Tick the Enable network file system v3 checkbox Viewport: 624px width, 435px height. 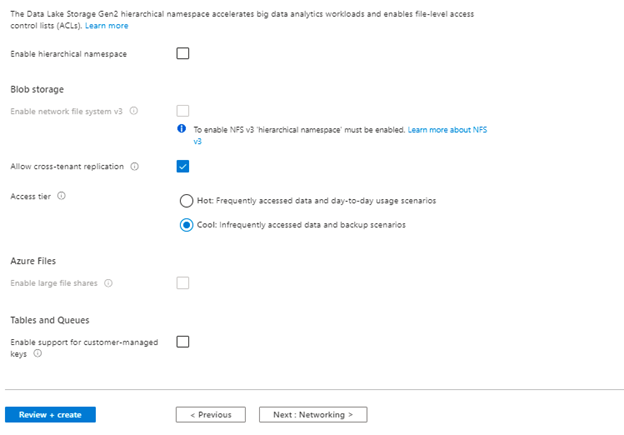click(183, 111)
